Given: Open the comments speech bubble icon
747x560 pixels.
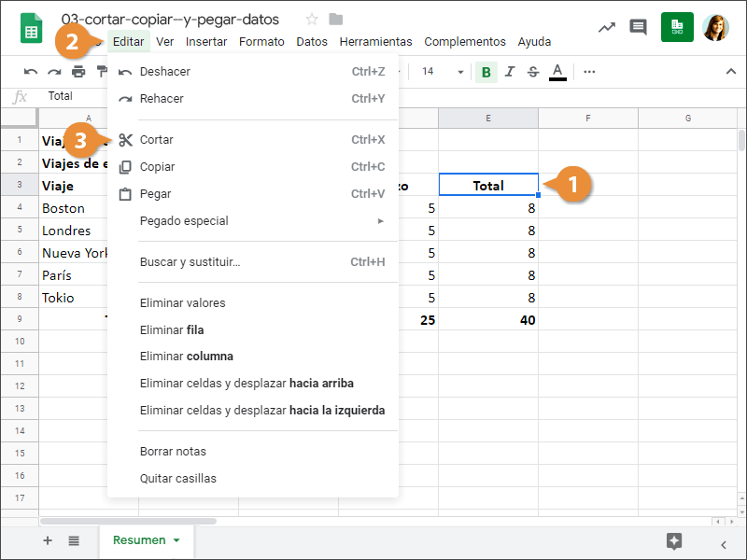Looking at the screenshot, I should pyautogui.click(x=638, y=27).
